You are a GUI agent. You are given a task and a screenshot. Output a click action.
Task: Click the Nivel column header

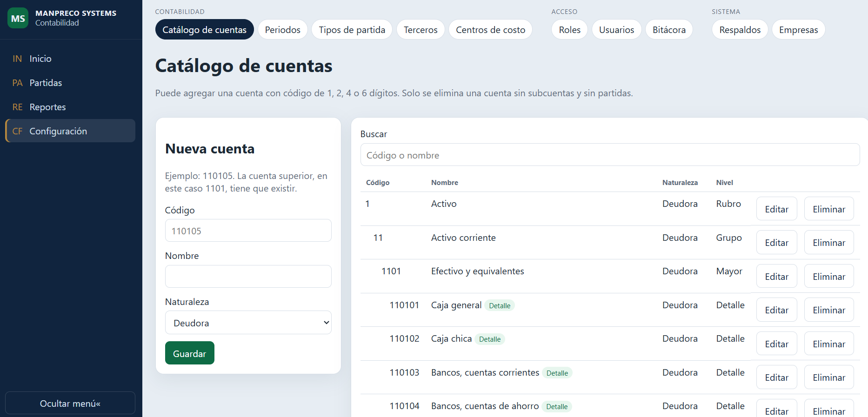[725, 183]
